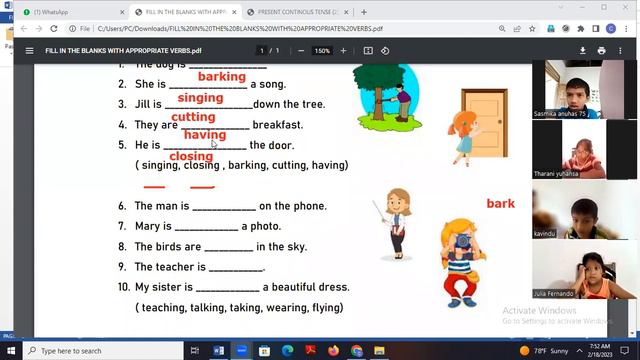Click the page number field

click(x=262, y=51)
